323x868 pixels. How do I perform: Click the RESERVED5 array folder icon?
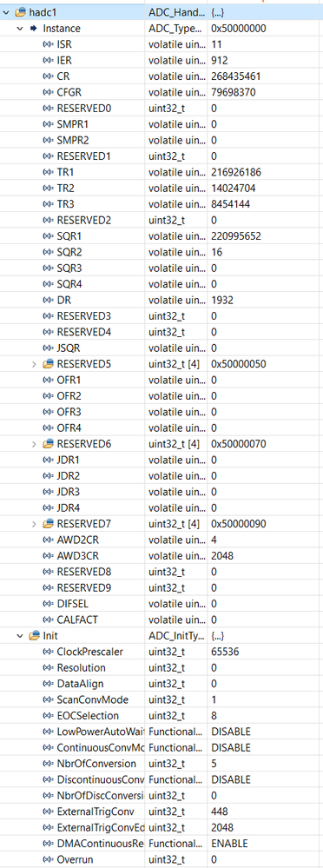(49, 364)
